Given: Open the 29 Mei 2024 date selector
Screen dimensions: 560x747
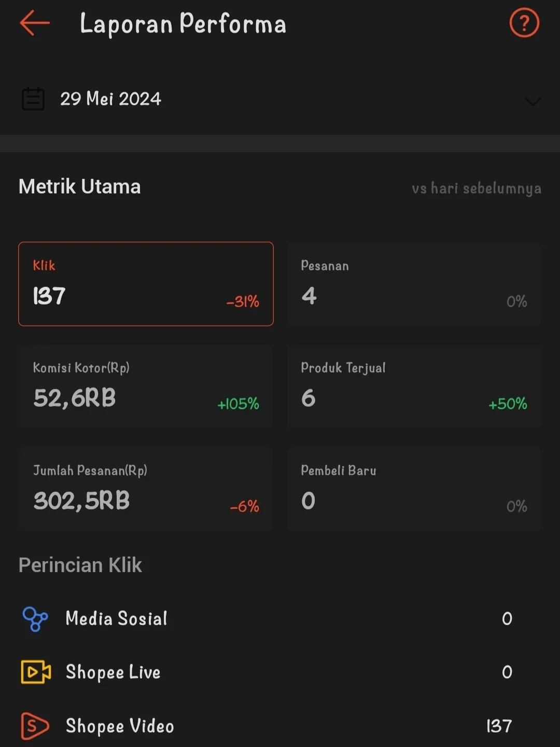Looking at the screenshot, I should 110,99.
